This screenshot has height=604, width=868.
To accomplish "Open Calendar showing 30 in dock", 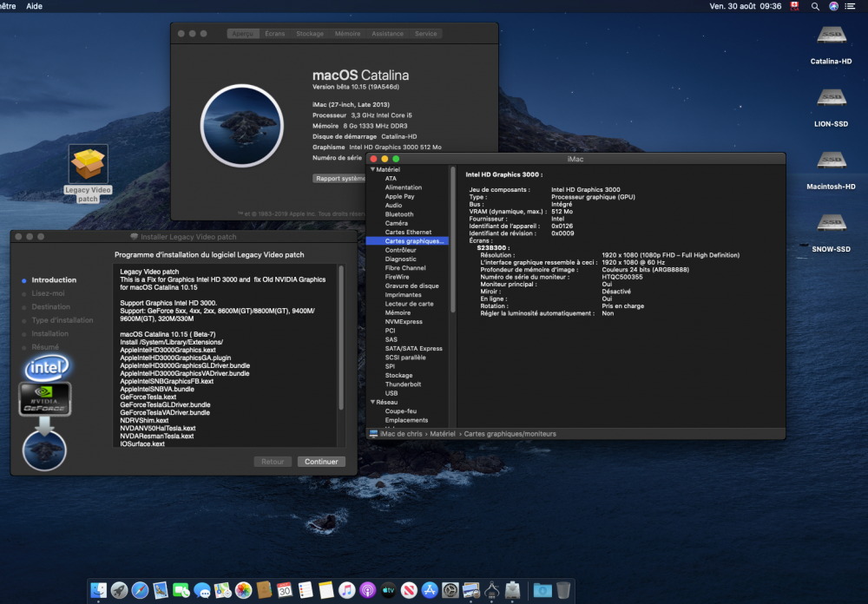I will coord(285,590).
